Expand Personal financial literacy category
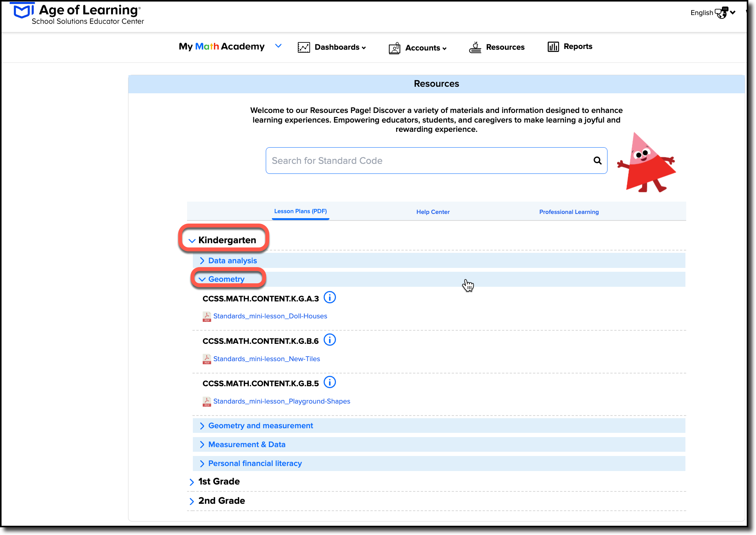The height and width of the screenshot is (535, 756). [439, 463]
